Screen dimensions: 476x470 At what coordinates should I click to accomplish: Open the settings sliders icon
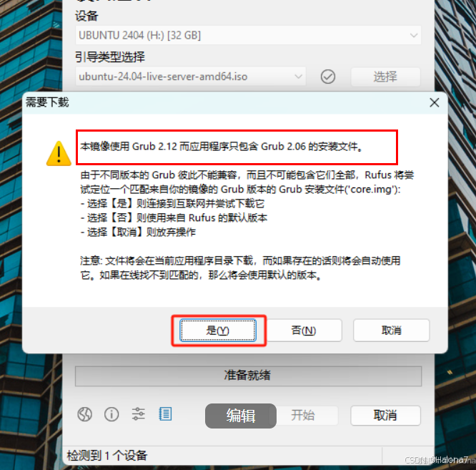point(138,414)
